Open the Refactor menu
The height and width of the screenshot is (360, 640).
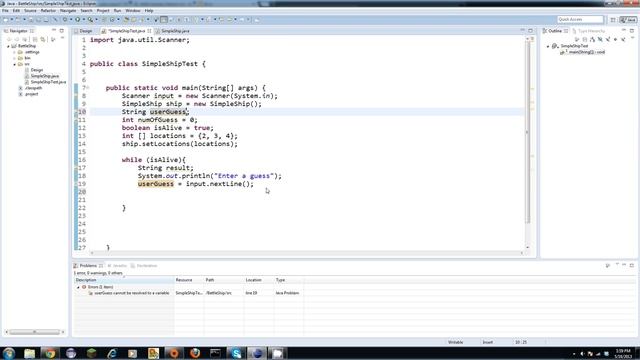pyautogui.click(x=48, y=11)
